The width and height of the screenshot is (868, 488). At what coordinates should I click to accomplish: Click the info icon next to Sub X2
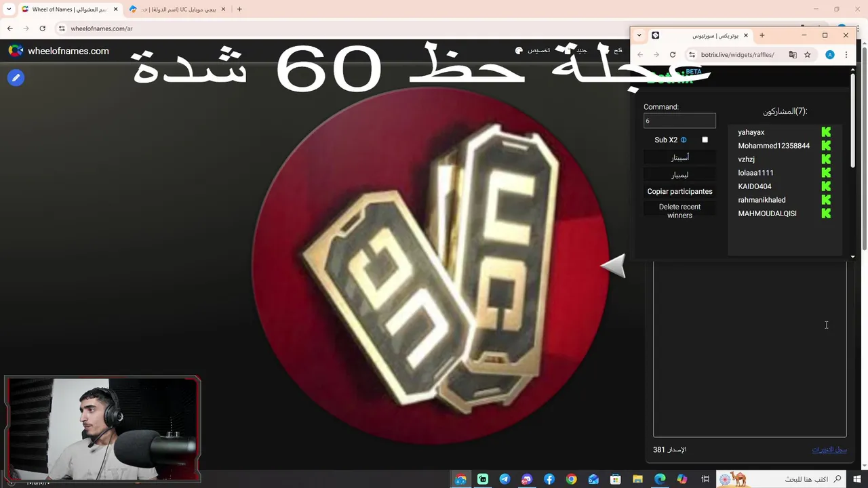[684, 140]
